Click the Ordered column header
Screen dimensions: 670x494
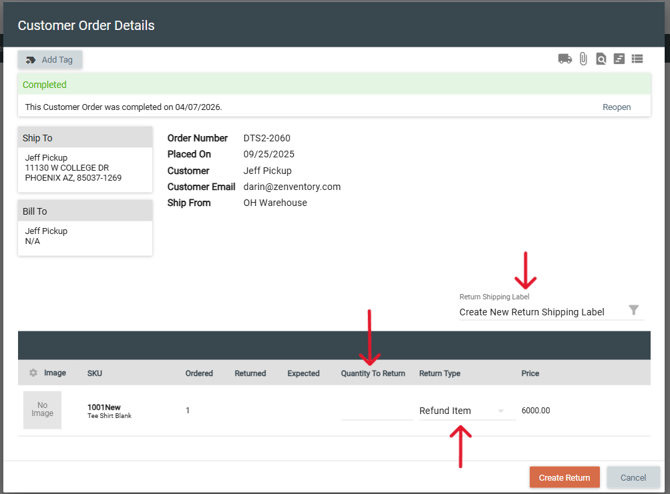pyautogui.click(x=199, y=373)
